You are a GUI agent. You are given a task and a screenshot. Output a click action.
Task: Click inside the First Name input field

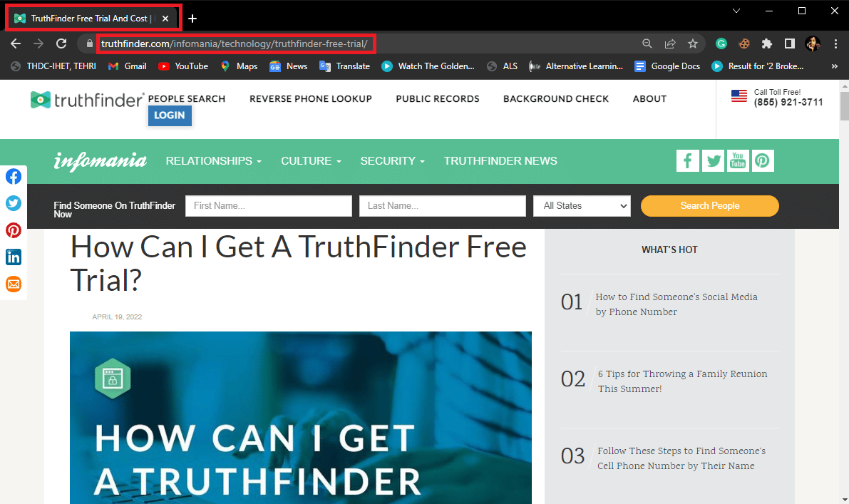pos(268,205)
